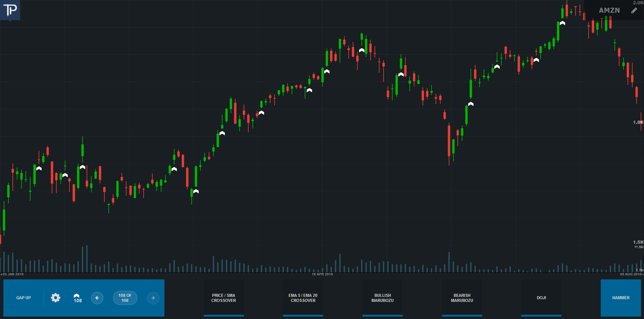The width and height of the screenshot is (644, 319).
Task: Toggle the Bearish Marubozu pattern
Action: pyautogui.click(x=462, y=298)
